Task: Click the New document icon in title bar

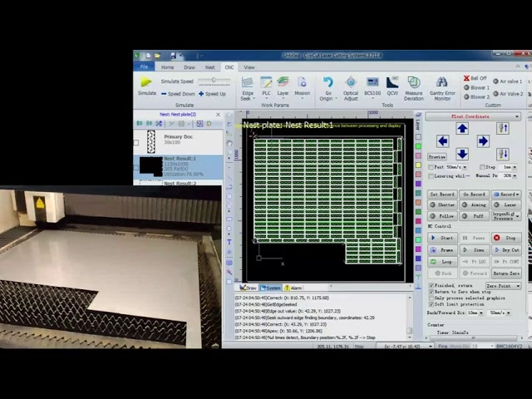Action: 148,56
